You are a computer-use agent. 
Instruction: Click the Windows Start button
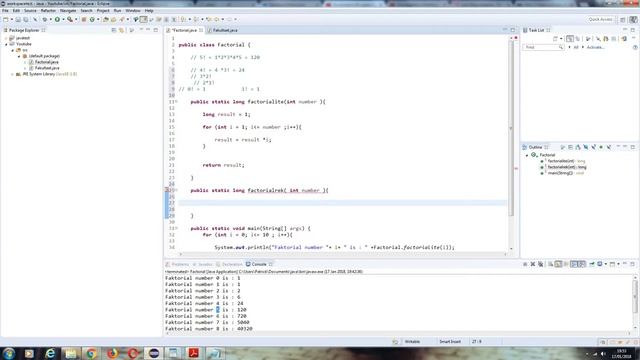coord(9,353)
